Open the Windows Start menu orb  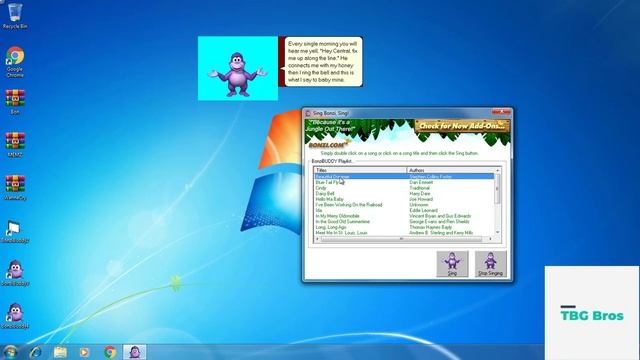10,352
